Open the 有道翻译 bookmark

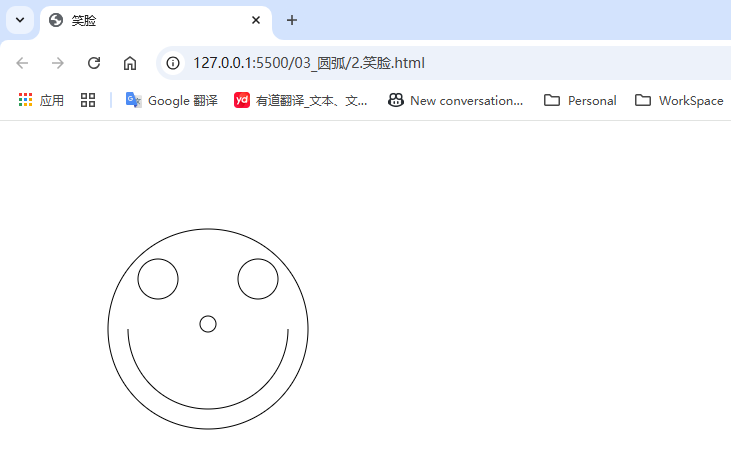point(301,100)
